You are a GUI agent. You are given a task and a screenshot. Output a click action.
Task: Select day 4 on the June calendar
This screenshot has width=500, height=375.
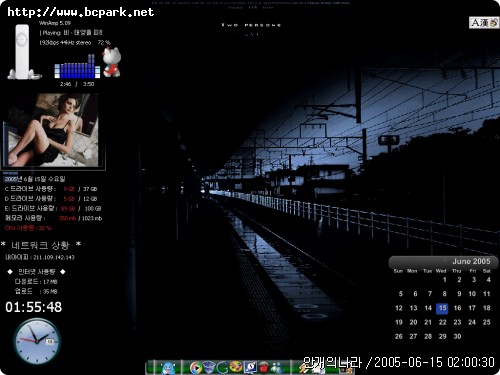click(x=489, y=280)
